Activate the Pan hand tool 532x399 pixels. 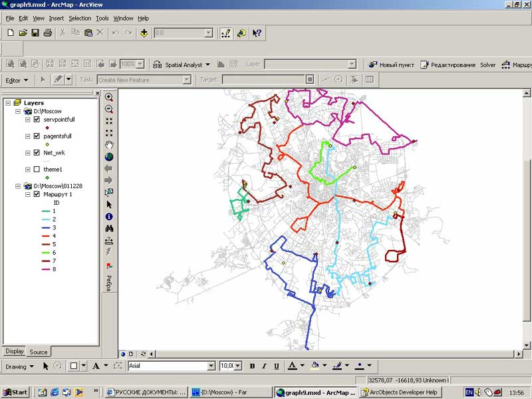pyautogui.click(x=109, y=145)
